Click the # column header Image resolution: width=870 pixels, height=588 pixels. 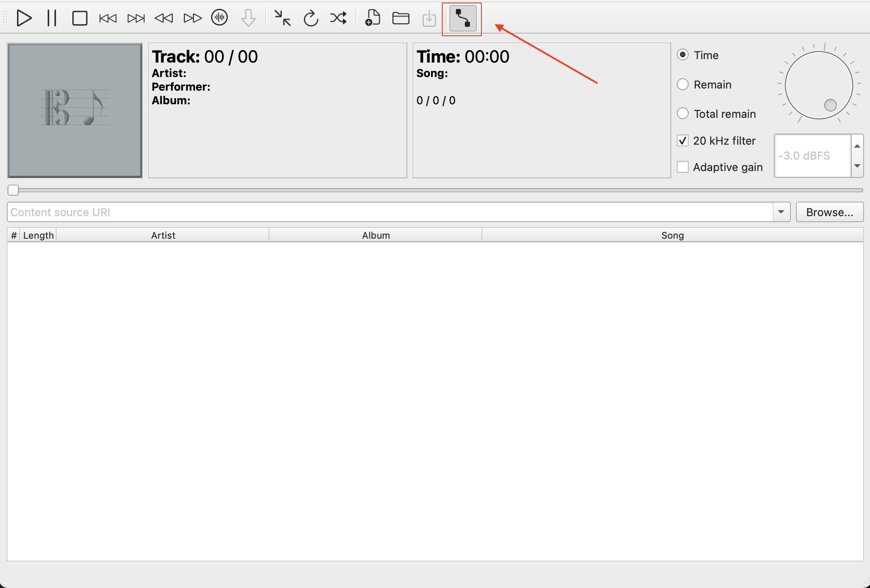point(14,235)
